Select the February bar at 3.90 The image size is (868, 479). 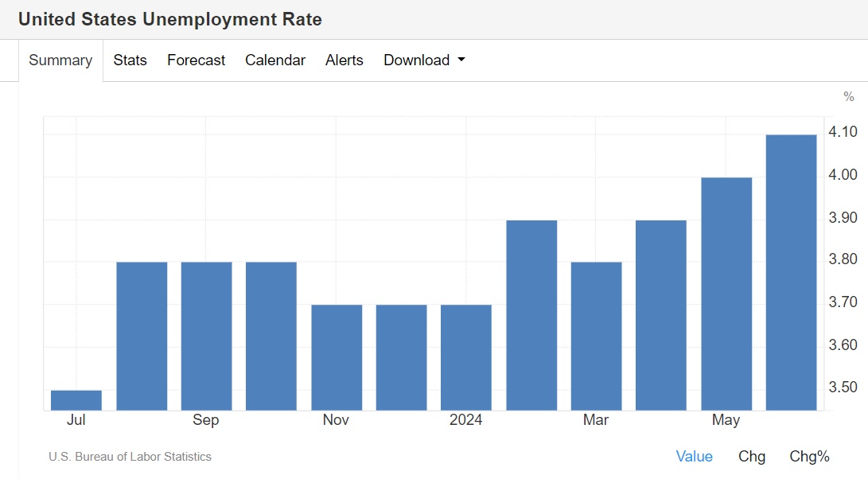click(x=531, y=315)
